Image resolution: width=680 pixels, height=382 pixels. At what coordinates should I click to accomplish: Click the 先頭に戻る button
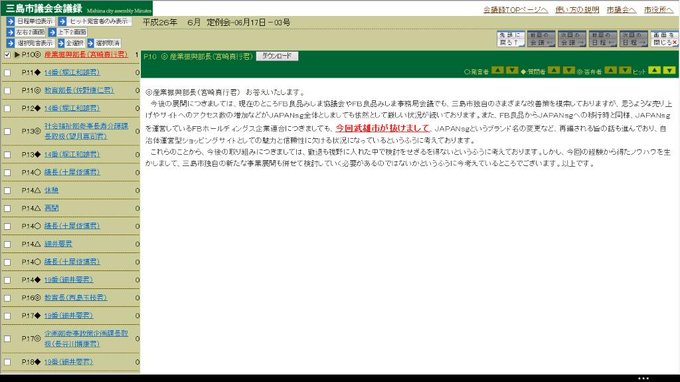point(510,39)
